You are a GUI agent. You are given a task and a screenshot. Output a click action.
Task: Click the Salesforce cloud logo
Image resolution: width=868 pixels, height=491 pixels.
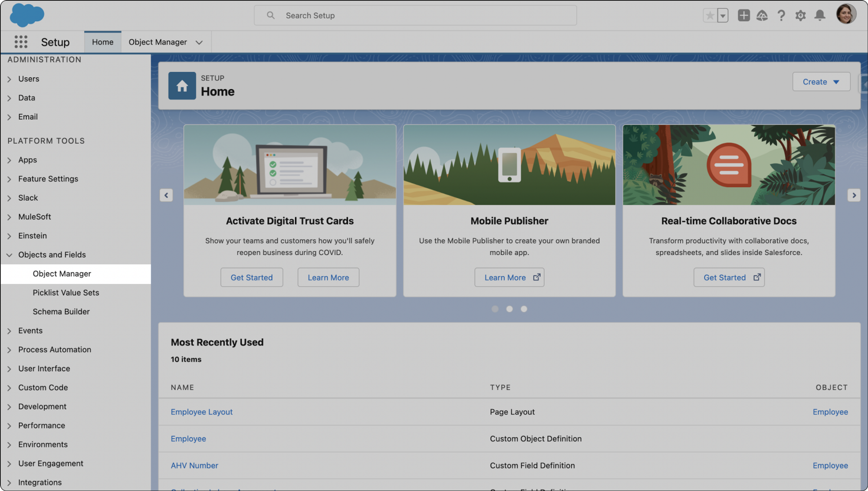27,15
